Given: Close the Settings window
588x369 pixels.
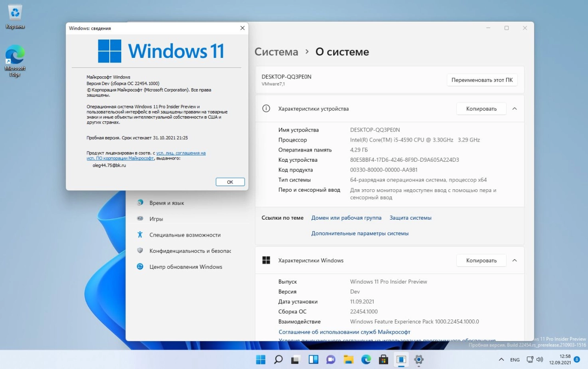Looking at the screenshot, I should pyautogui.click(x=525, y=28).
